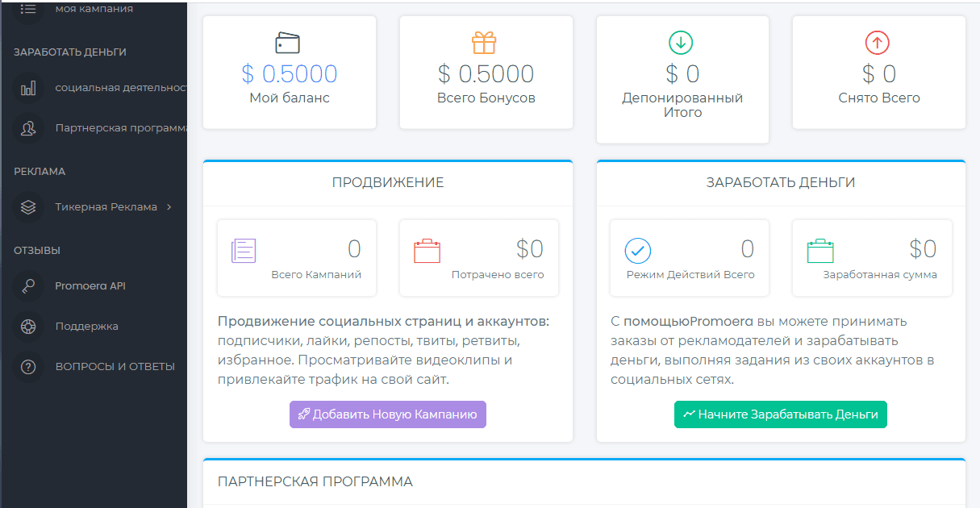This screenshot has width=980, height=508.
Task: Open моя кампания in the sidebar
Action: [94, 9]
